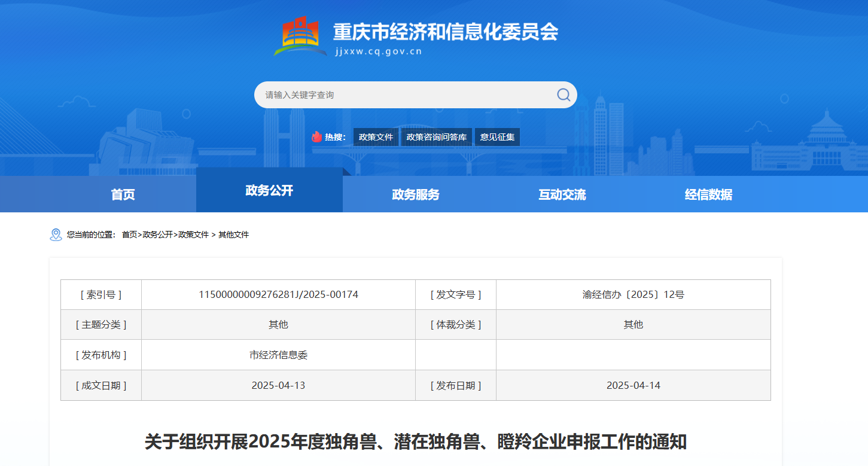Open the 经信数据 navigation tab
Screen dimensions: 868x466
pos(708,194)
